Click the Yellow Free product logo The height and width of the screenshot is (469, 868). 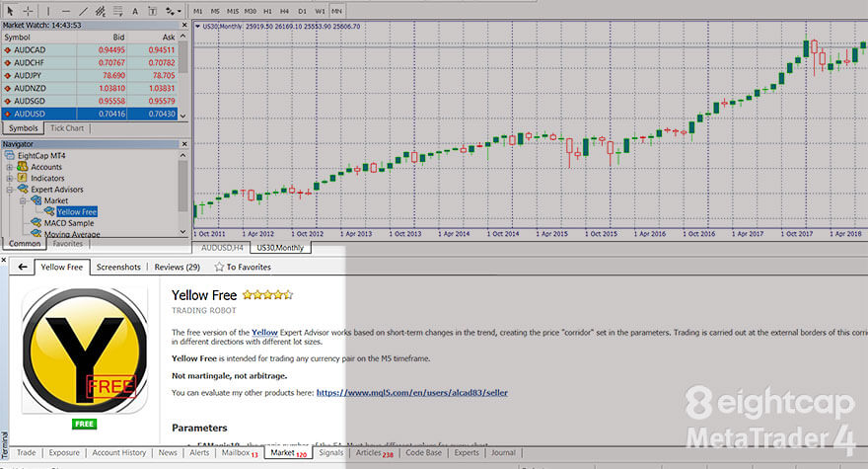click(84, 351)
